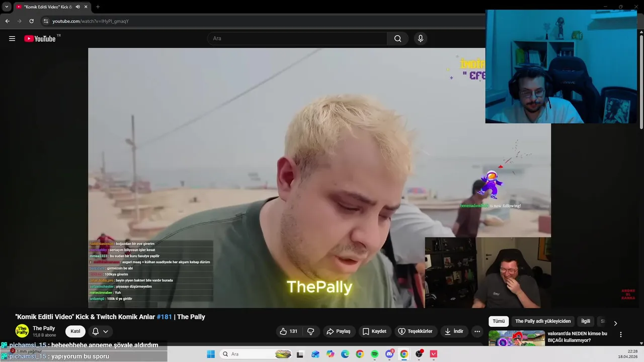The width and height of the screenshot is (644, 362).
Task: Go forward using the browser forward arrow
Action: pos(19,21)
